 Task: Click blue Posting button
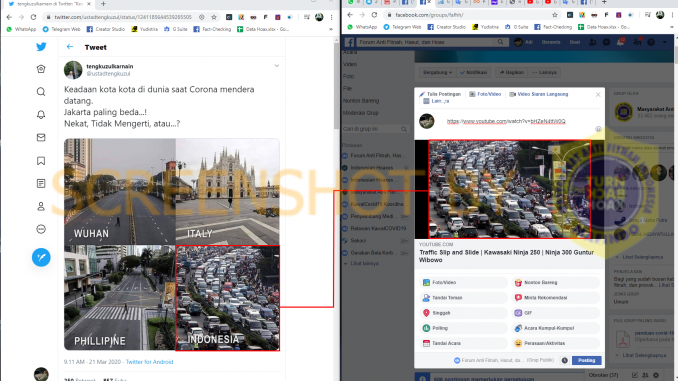click(x=586, y=360)
